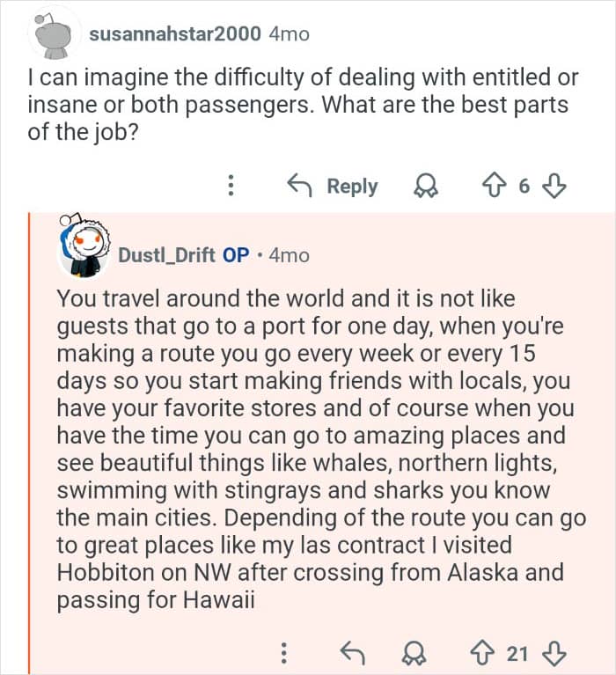This screenshot has height=675, width=616.
Task: Open the three-dot menu on susannahstar2000's comment
Action: click(231, 187)
